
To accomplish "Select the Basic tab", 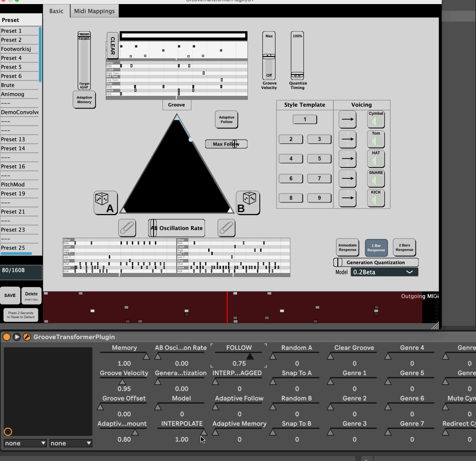I will [56, 11].
